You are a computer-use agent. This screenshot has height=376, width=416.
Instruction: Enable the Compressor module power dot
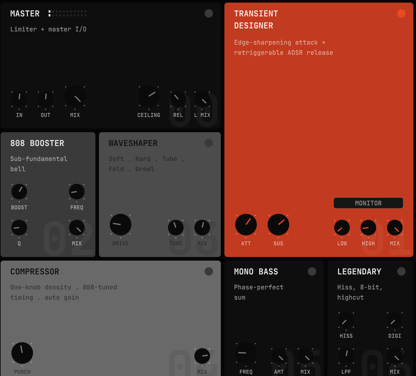[x=209, y=271]
